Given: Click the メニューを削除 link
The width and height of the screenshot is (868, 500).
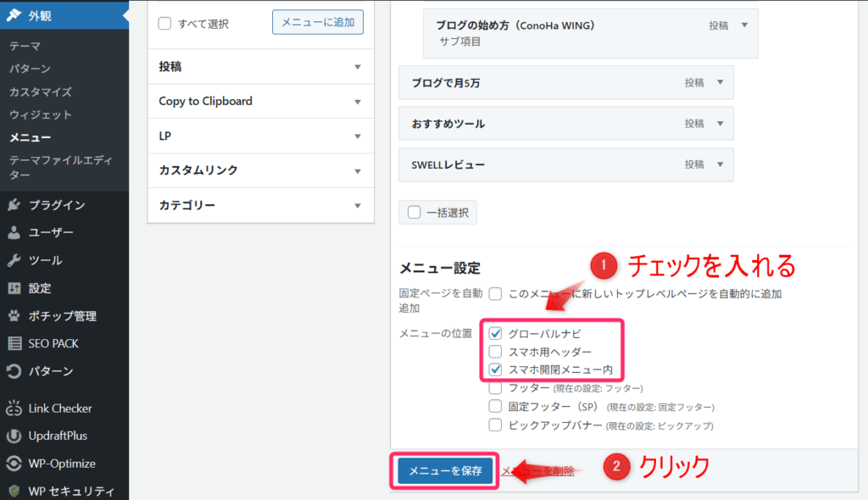Looking at the screenshot, I should [537, 471].
